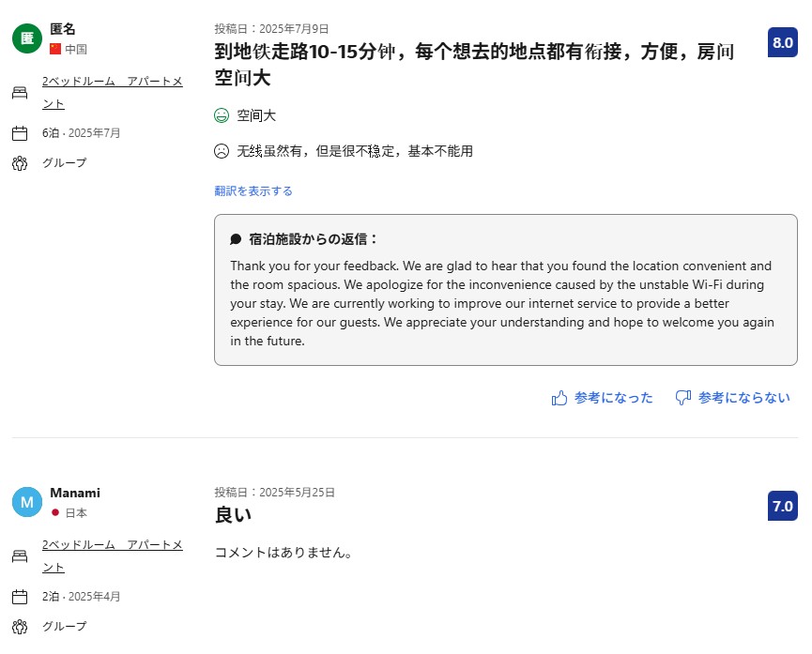Click calendar icon beside 6泊 2025年7月

point(20,133)
